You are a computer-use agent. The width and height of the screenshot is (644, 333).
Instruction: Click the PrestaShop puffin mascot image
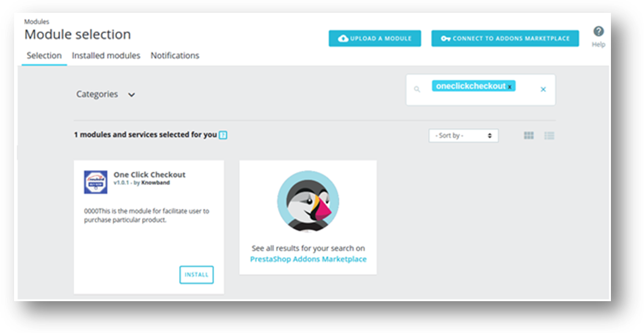coord(308,201)
